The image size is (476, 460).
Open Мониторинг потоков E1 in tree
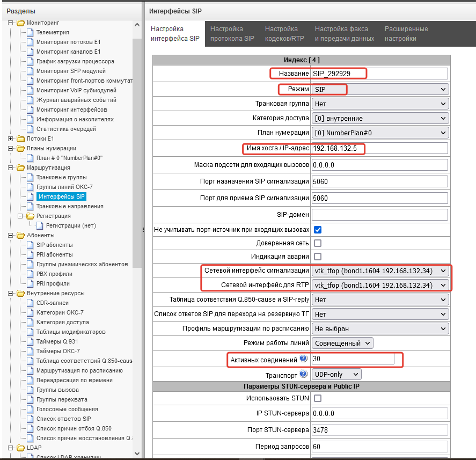(x=68, y=42)
